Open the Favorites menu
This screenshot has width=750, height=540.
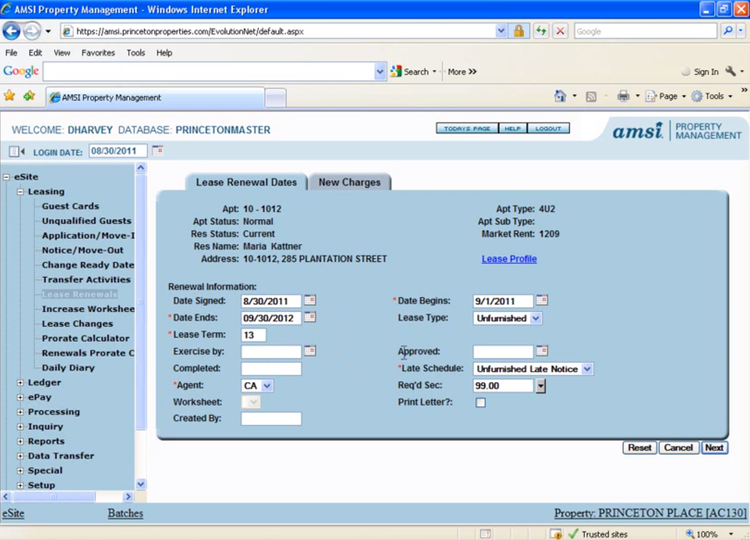point(98,52)
